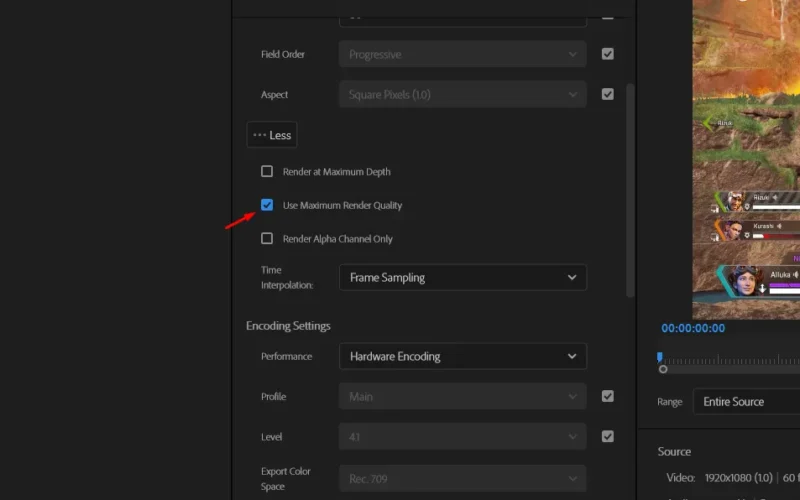Click the 00:00:00:00 timecode
The image size is (800, 500).
[693, 328]
